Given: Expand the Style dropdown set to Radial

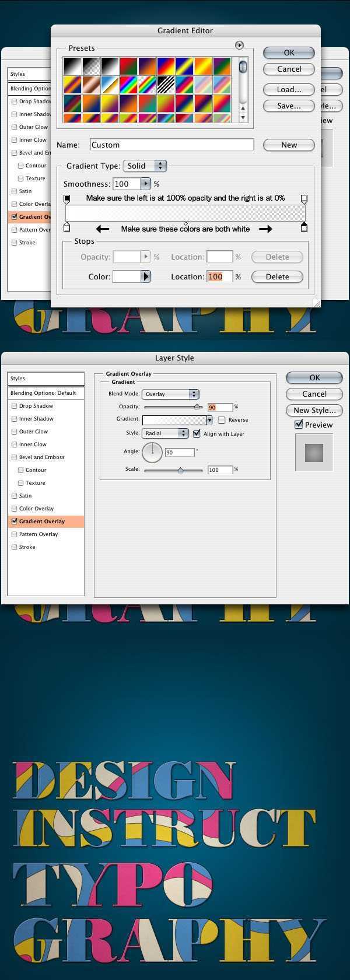Looking at the screenshot, I should [x=166, y=433].
